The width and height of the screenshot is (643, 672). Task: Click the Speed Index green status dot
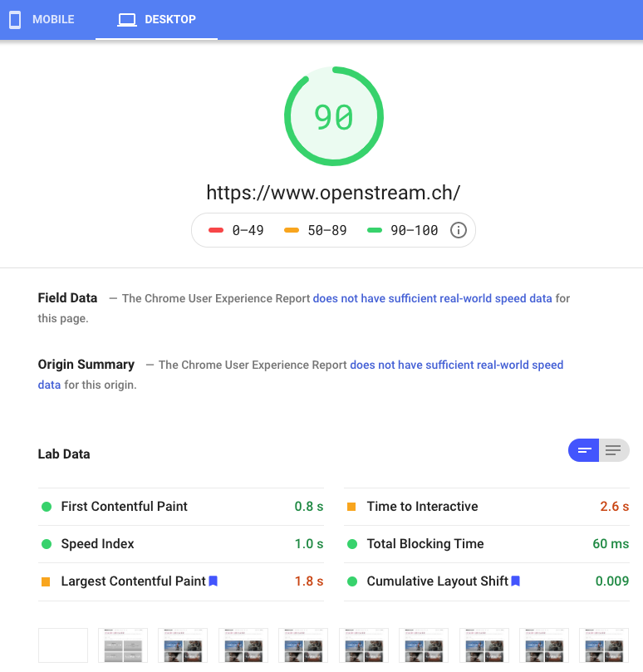pos(47,544)
